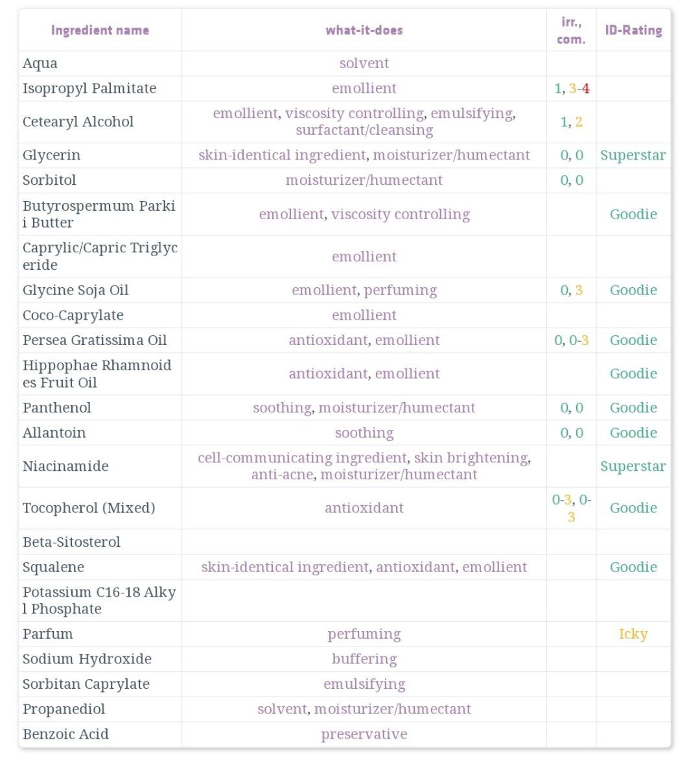Click 'soothing' in the Allantoin row
Viewport: 700px width, 764px height.
[364, 433]
